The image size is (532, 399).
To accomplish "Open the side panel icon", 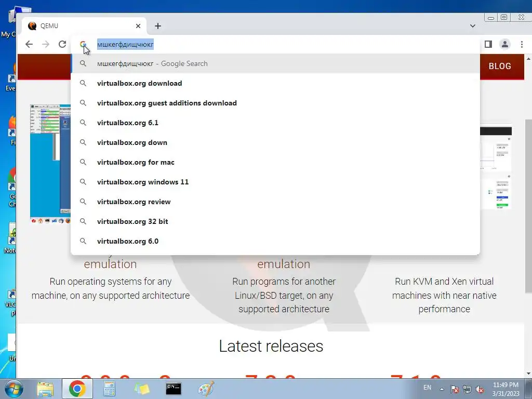I will (488, 44).
